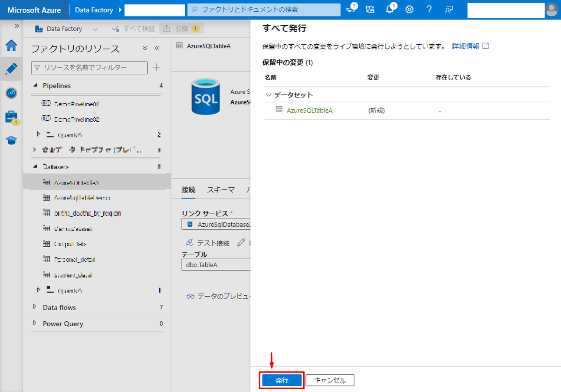Select the 接続 tab
Screen dimensions: 561x392
coord(188,189)
